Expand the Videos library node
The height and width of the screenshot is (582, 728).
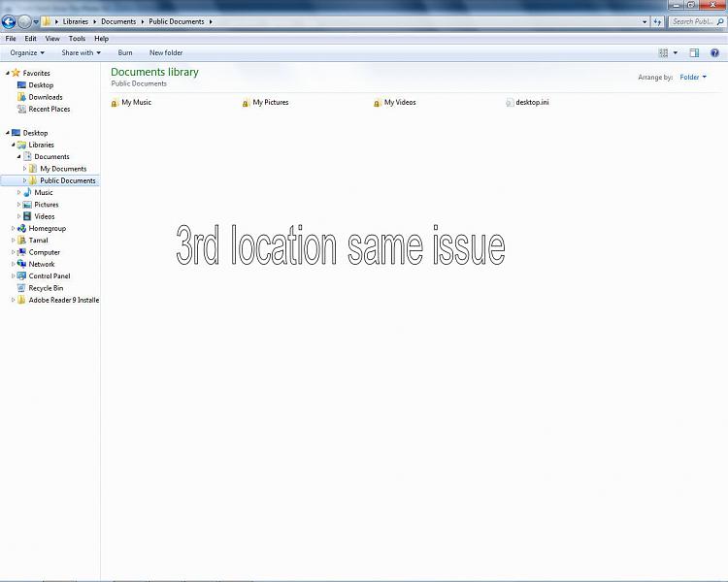click(x=19, y=216)
